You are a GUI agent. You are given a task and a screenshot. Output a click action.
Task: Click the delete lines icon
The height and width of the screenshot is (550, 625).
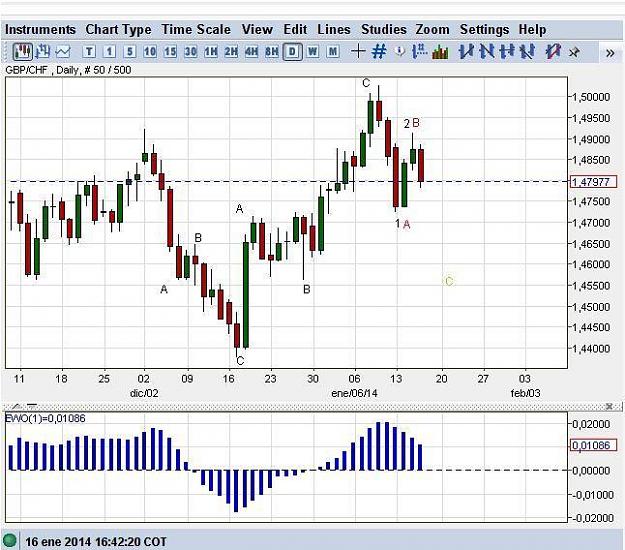pos(553,52)
